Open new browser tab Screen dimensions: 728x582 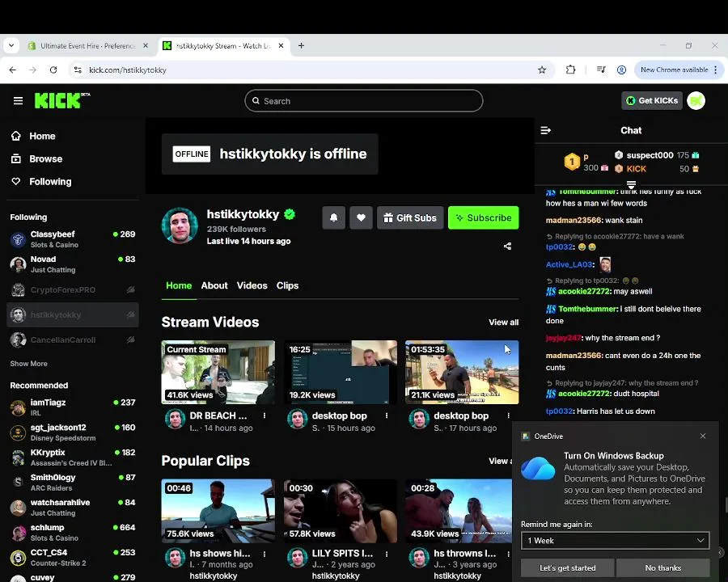[x=301, y=45]
